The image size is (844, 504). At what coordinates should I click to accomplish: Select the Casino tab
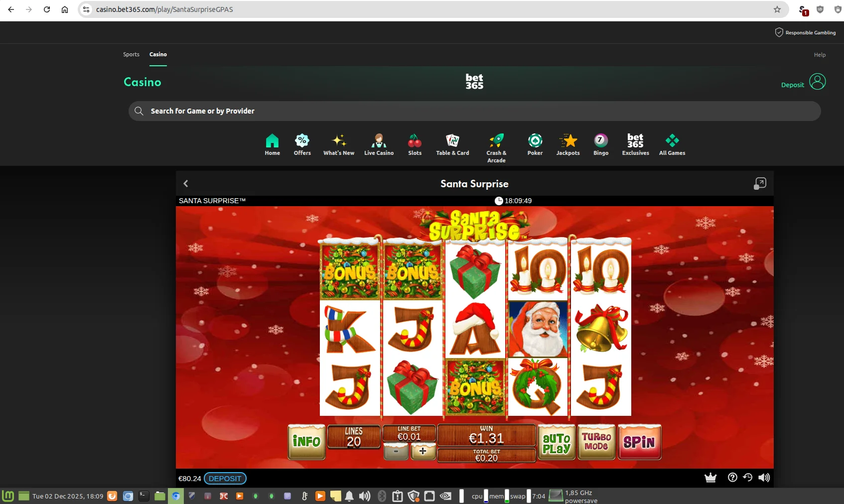[x=158, y=54]
